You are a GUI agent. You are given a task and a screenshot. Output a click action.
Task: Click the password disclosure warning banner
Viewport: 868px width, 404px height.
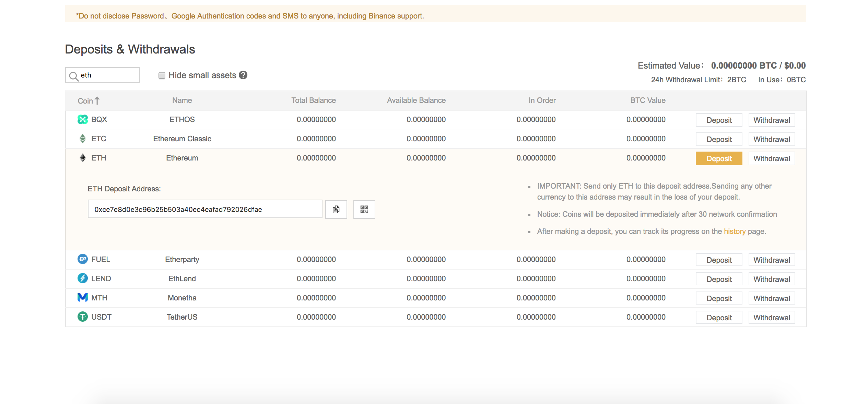(436, 14)
